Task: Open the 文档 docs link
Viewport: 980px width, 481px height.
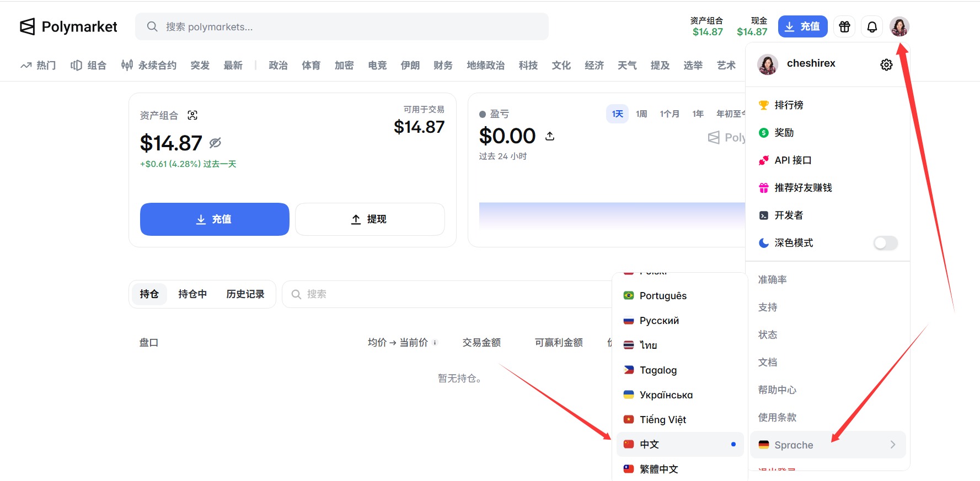Action: 767,362
